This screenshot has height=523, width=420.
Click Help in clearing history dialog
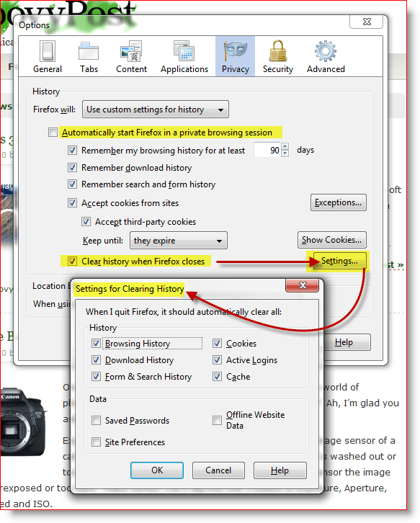click(280, 470)
